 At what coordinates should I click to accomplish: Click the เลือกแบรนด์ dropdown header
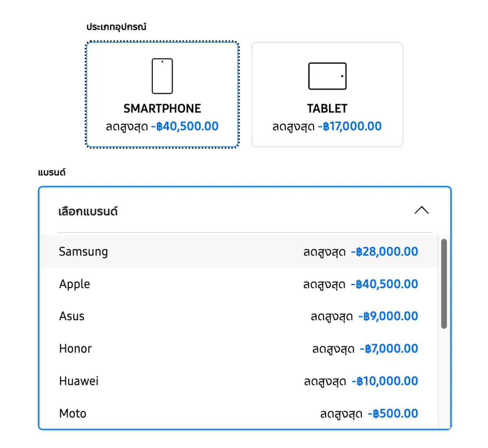(245, 211)
